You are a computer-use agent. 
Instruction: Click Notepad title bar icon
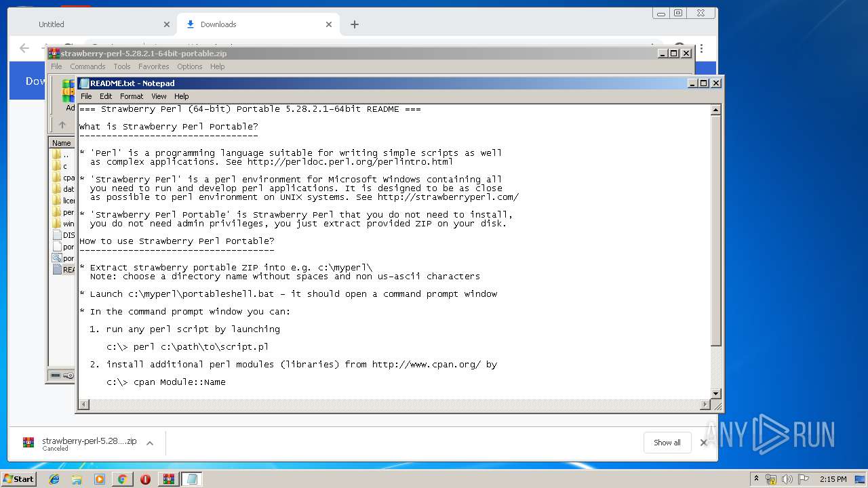tap(84, 83)
